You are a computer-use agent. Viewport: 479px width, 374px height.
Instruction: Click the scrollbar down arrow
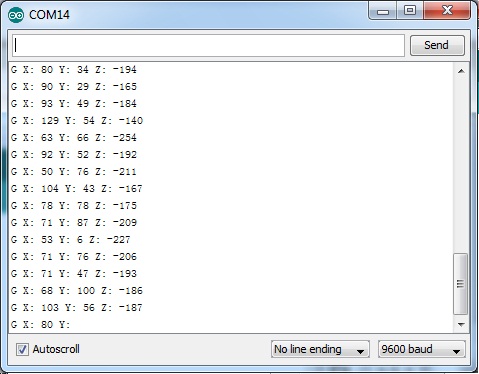(461, 324)
